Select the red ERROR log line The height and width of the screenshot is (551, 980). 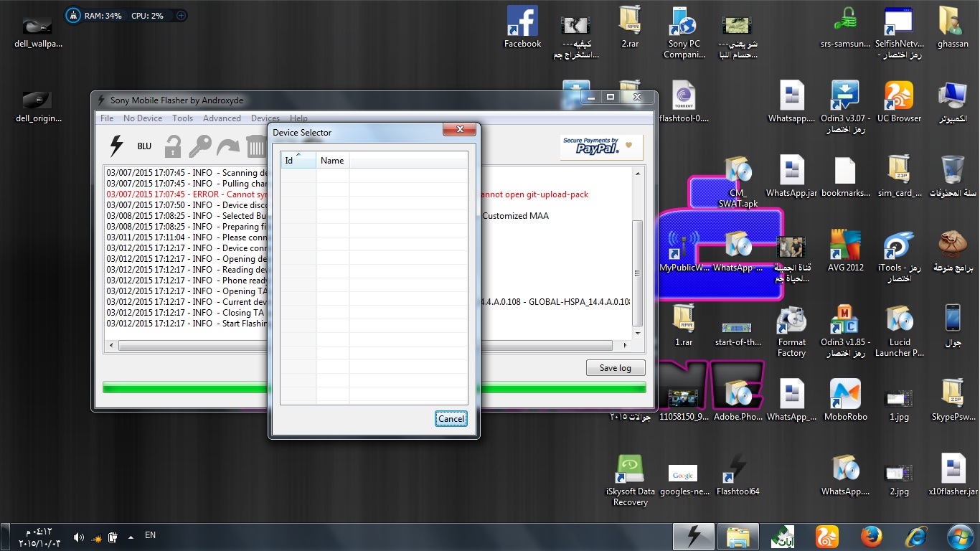tap(347, 194)
